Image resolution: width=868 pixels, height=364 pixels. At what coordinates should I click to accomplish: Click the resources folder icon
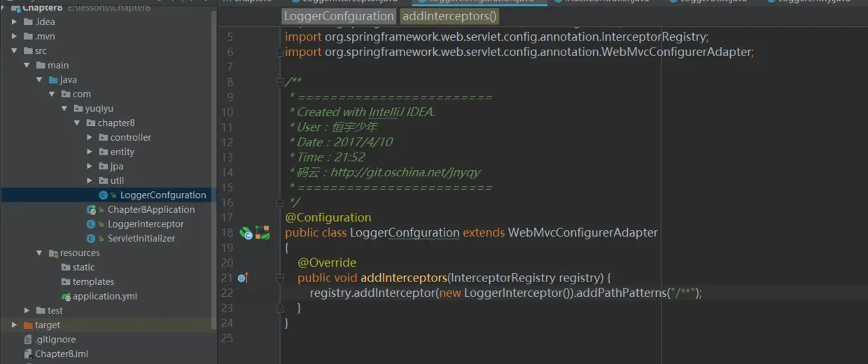pyautogui.click(x=53, y=253)
